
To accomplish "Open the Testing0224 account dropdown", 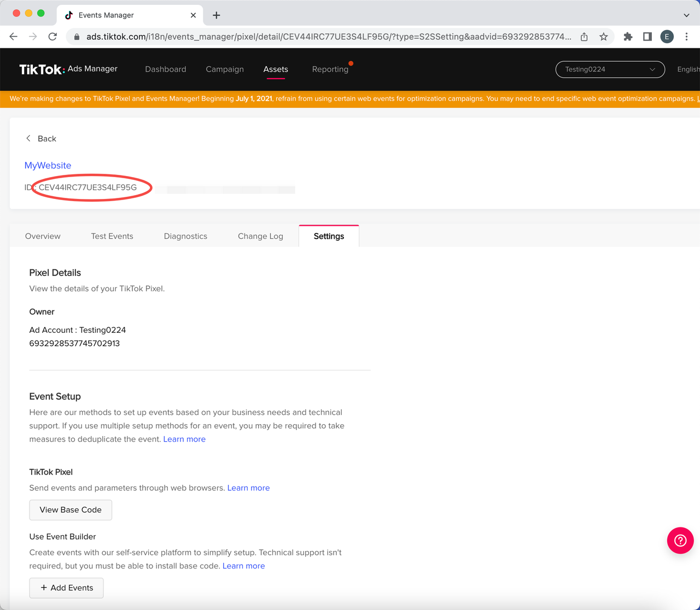I will click(x=609, y=69).
